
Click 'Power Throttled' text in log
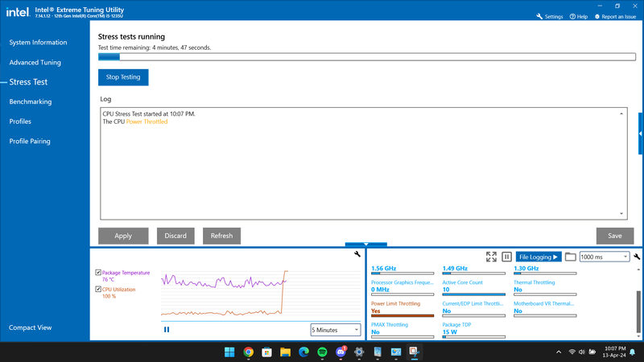click(147, 122)
